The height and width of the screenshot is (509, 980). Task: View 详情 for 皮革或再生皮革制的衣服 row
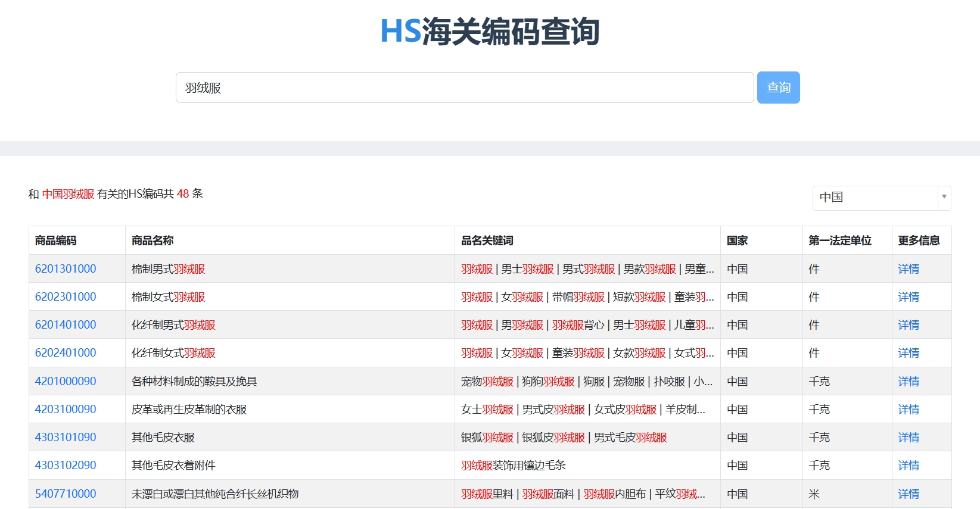pos(909,409)
